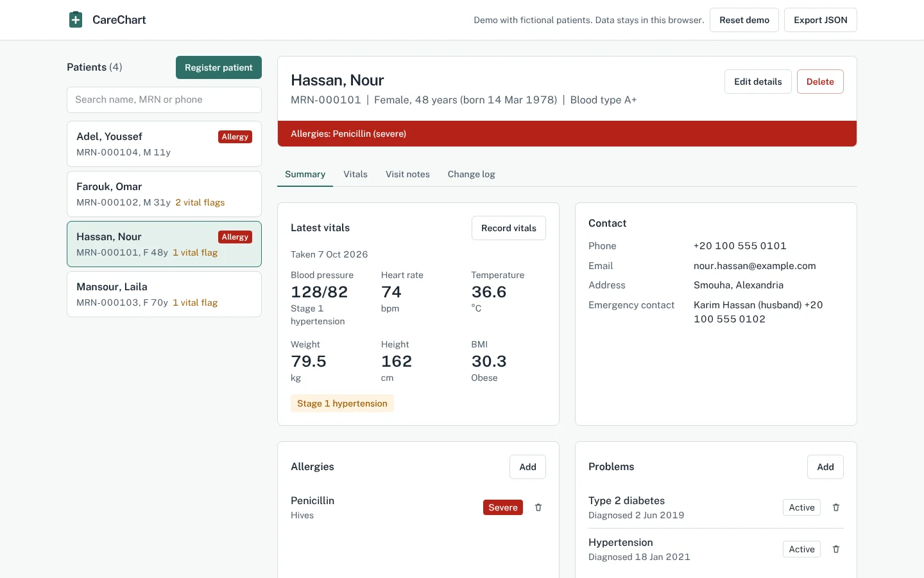The height and width of the screenshot is (578, 924).
Task: Click Record vitals button
Action: [x=509, y=228]
